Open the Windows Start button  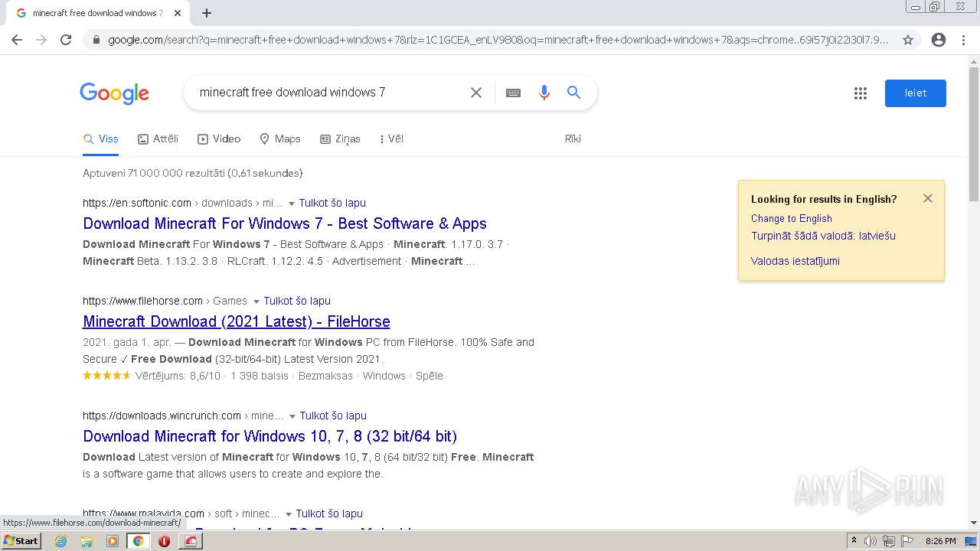point(21,541)
